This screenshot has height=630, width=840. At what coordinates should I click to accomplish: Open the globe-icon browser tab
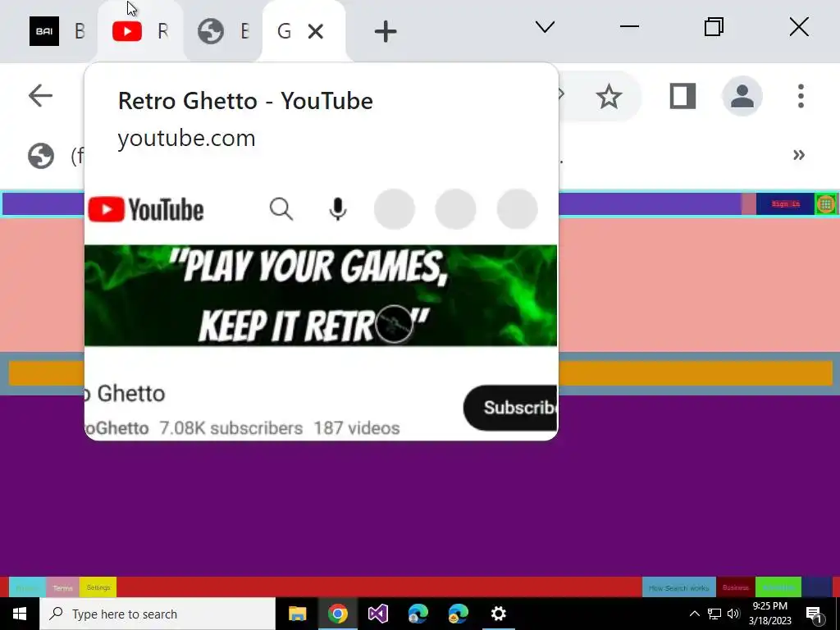223,31
